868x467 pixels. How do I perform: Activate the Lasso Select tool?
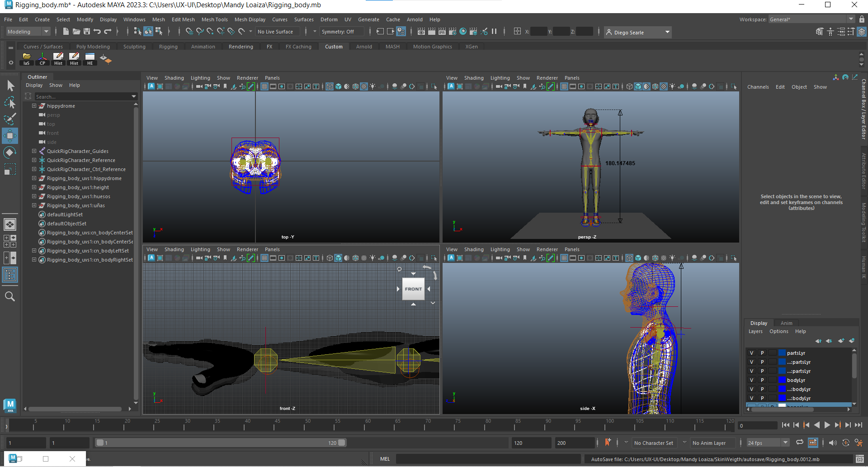point(10,103)
